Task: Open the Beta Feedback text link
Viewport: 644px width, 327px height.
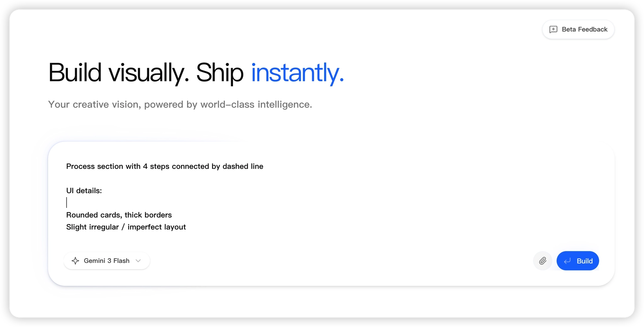Action: [584, 30]
